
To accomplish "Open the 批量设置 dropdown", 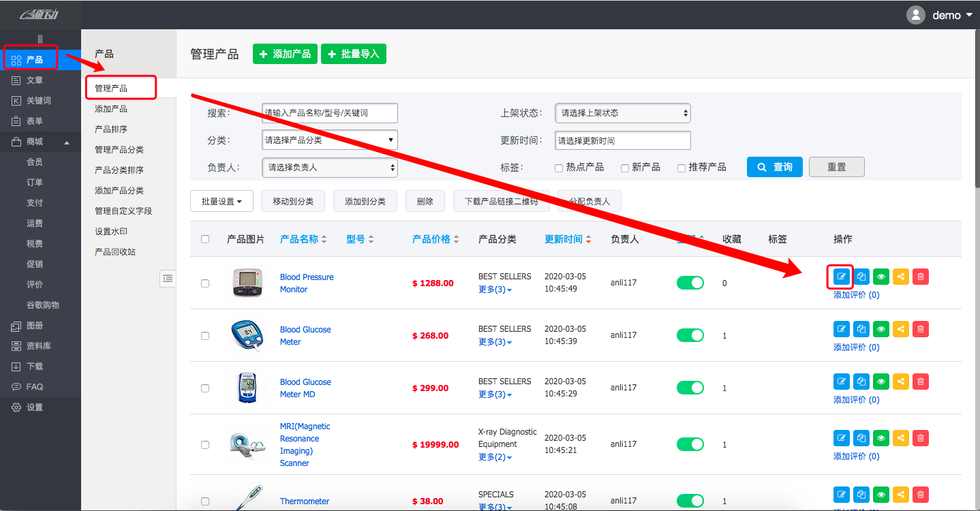I will coord(220,200).
